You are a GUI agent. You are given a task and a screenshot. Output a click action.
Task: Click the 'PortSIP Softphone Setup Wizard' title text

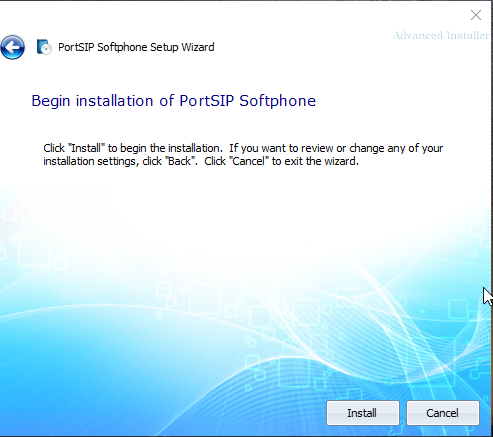(x=136, y=47)
